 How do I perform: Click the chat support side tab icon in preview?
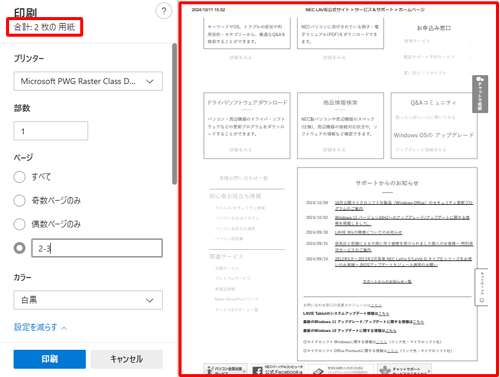point(480,94)
